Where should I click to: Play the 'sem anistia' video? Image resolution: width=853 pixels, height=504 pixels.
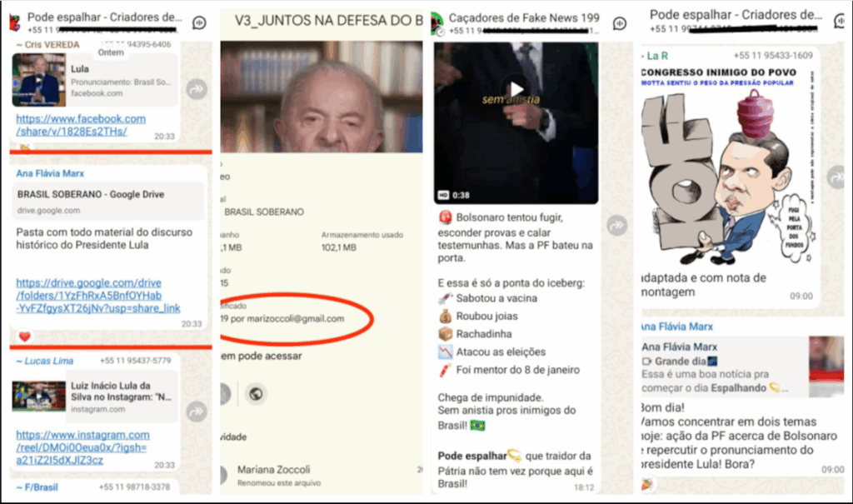(x=516, y=89)
